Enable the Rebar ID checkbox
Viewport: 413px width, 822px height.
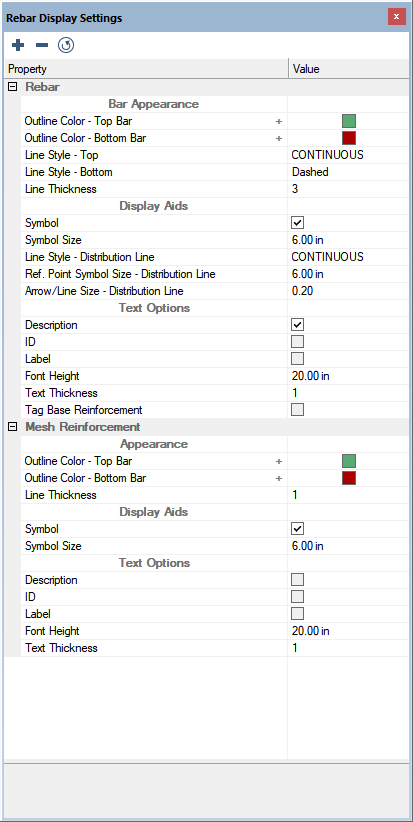pos(297,342)
